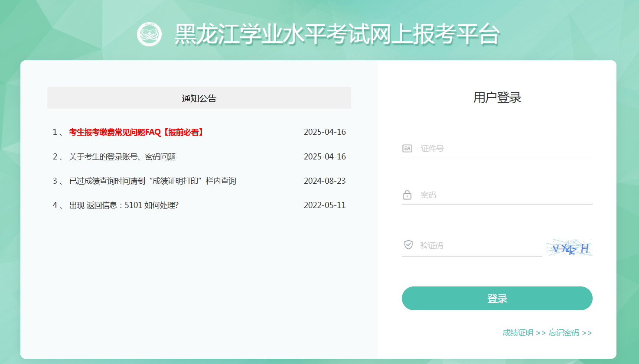This screenshot has width=639, height=364.
Task: Click the platform logo beside the title
Action: 149,34
